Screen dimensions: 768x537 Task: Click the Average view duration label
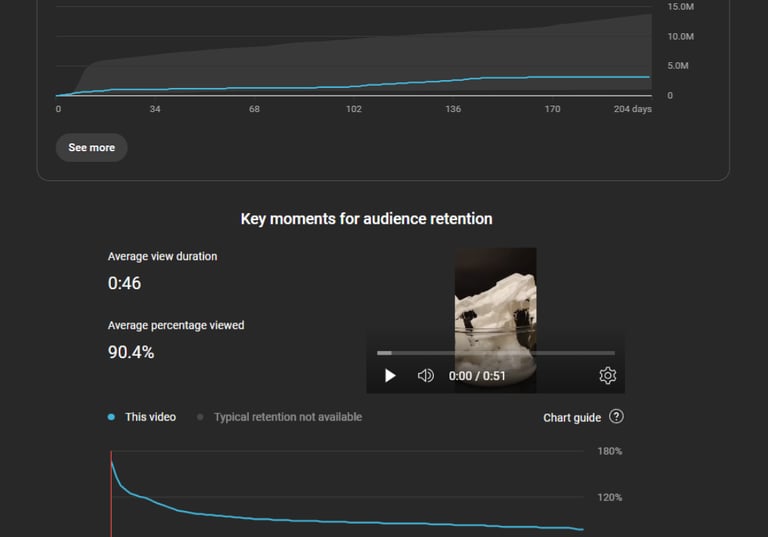(x=162, y=256)
